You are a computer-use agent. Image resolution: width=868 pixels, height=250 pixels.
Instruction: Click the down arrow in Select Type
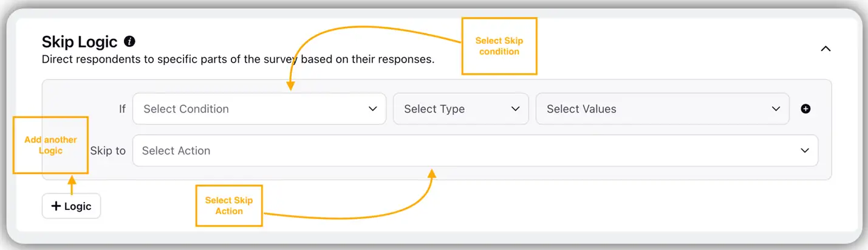(516, 109)
